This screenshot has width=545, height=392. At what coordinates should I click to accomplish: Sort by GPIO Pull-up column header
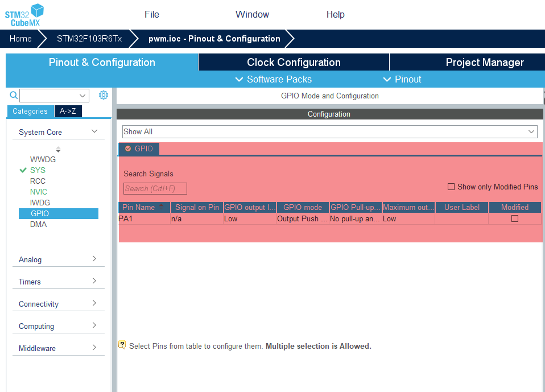pos(356,208)
